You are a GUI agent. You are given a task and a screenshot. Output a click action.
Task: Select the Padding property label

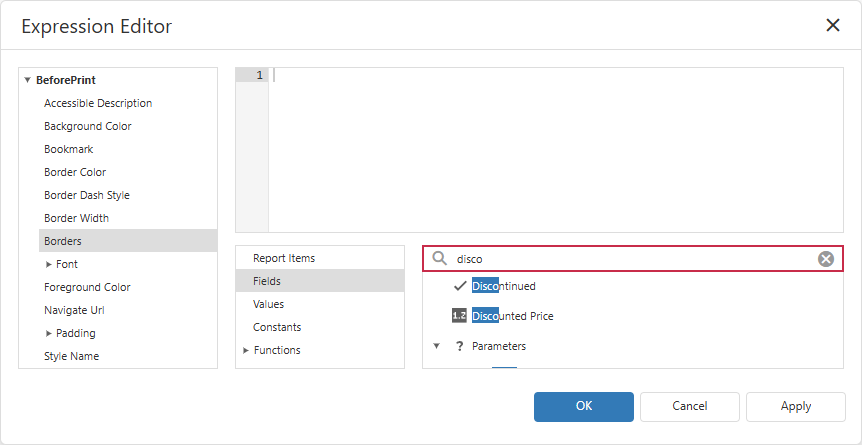pos(76,333)
